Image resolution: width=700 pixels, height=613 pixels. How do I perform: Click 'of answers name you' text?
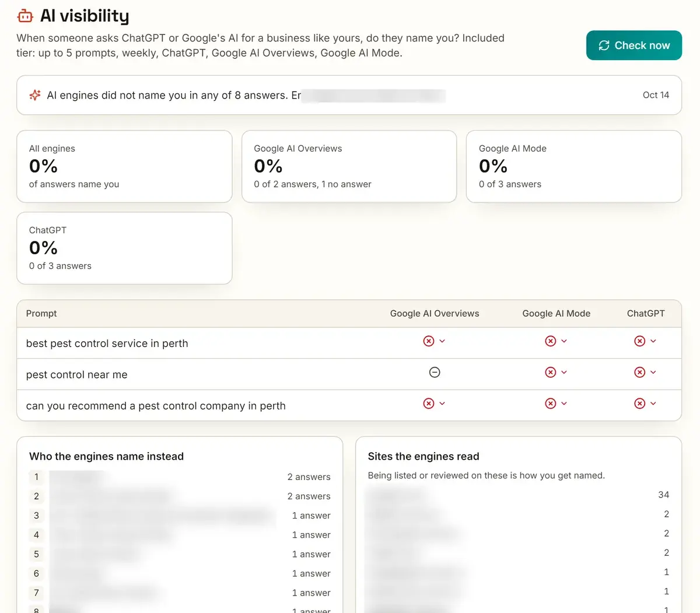(74, 184)
